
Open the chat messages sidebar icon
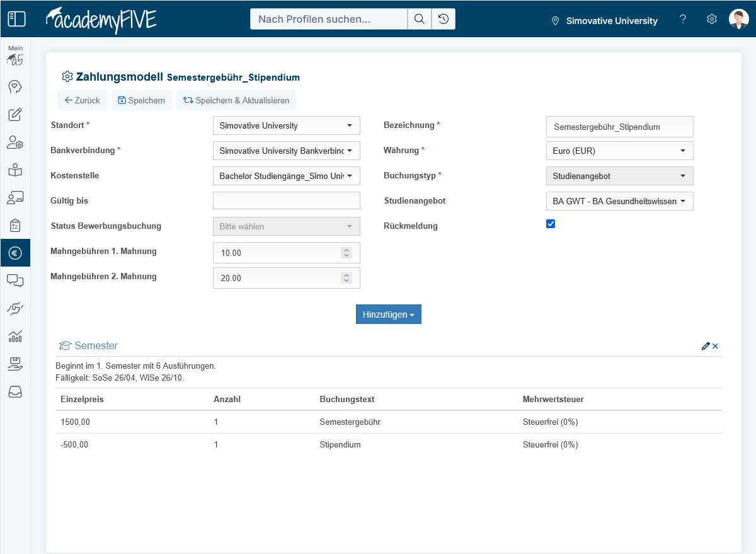(x=15, y=280)
